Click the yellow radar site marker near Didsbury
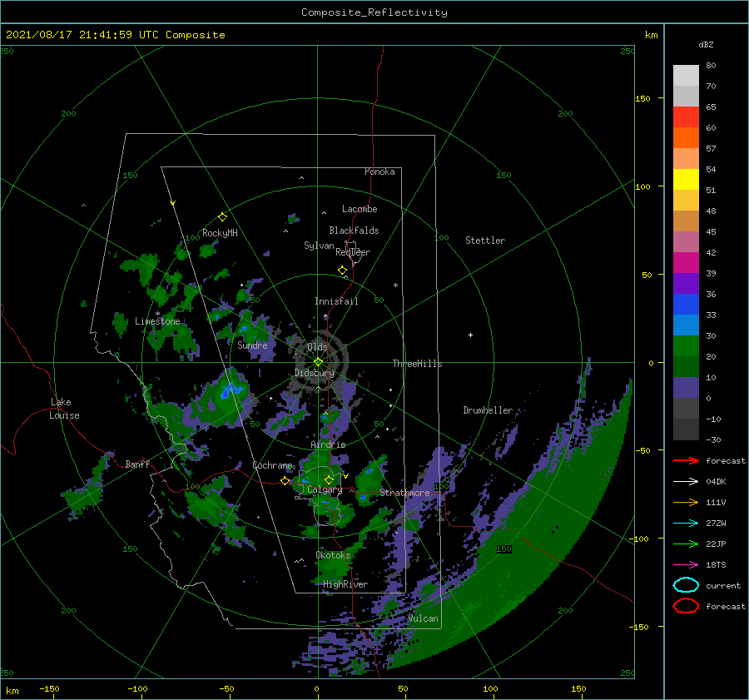 [318, 362]
